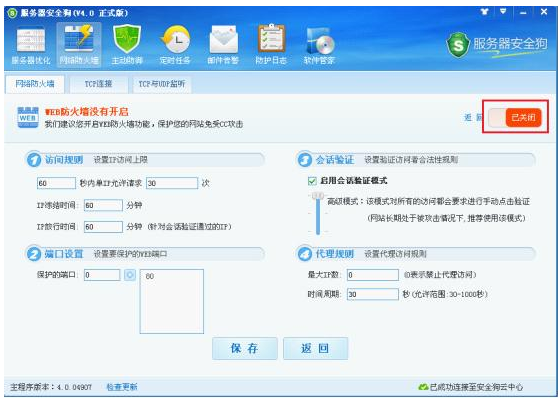Click the WEB防火墙没有开启 heading

(86, 112)
